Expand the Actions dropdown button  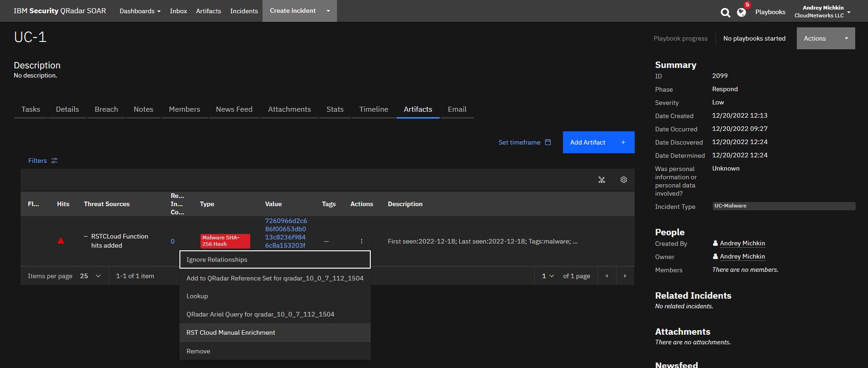tap(826, 38)
